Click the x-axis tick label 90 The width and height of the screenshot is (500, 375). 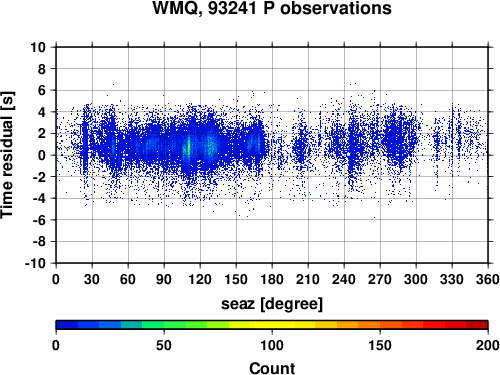click(x=164, y=279)
